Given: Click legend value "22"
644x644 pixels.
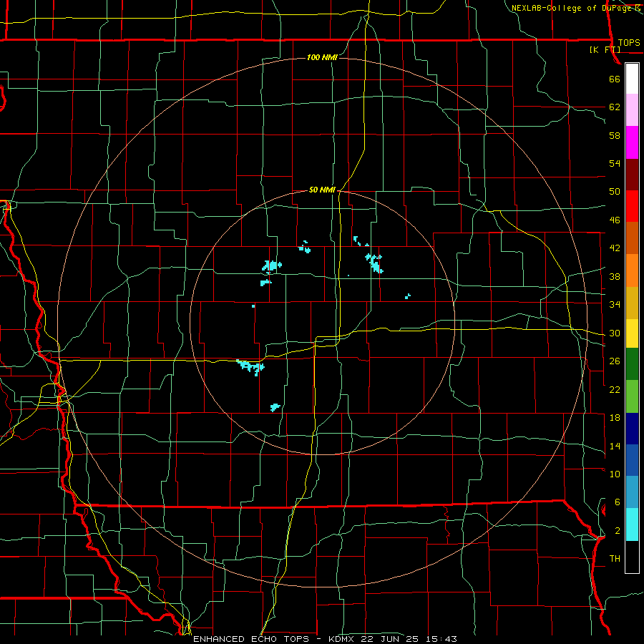Looking at the screenshot, I should pos(615,389).
